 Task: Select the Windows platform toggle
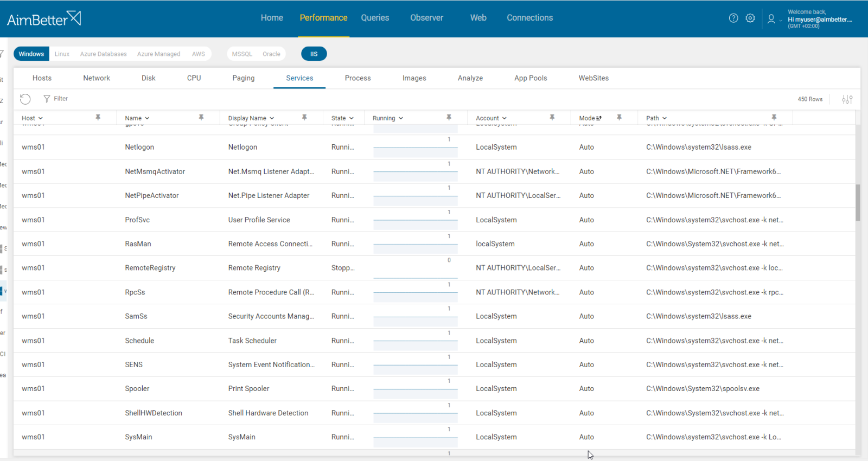click(x=31, y=54)
